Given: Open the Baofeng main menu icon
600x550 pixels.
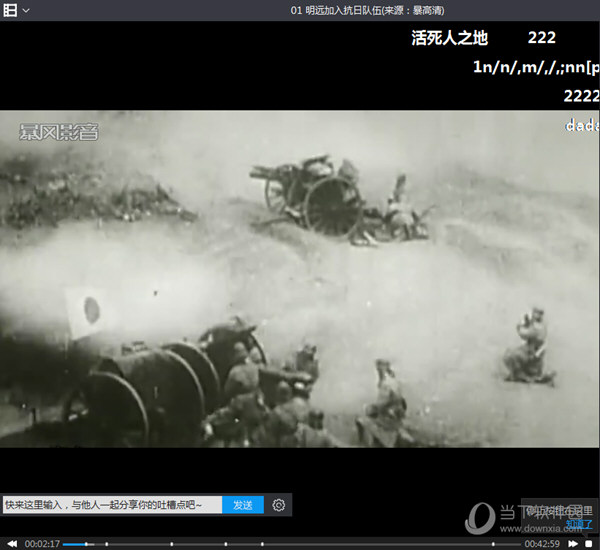Looking at the screenshot, I should pyautogui.click(x=10, y=10).
